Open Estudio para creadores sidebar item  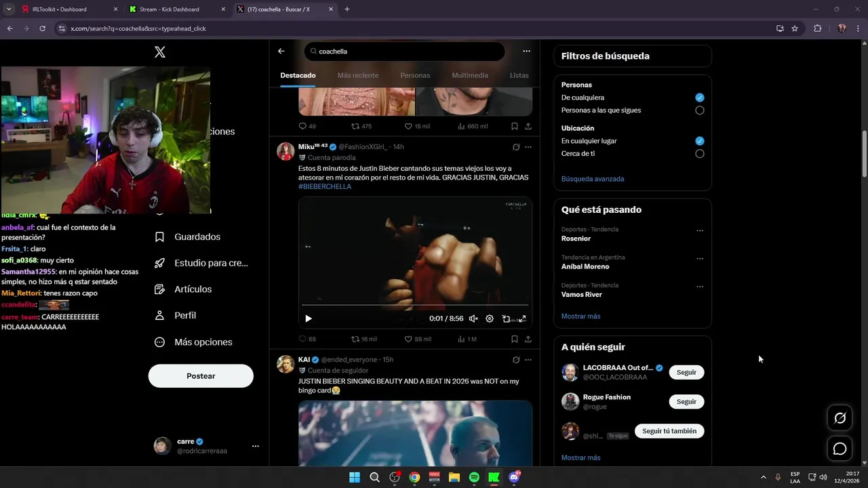point(201,263)
